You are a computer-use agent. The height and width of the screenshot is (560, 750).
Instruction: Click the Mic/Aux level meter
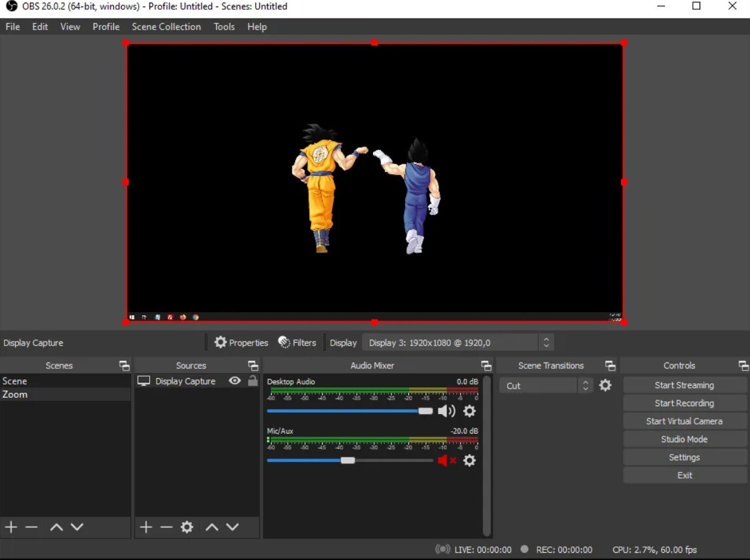click(x=372, y=440)
